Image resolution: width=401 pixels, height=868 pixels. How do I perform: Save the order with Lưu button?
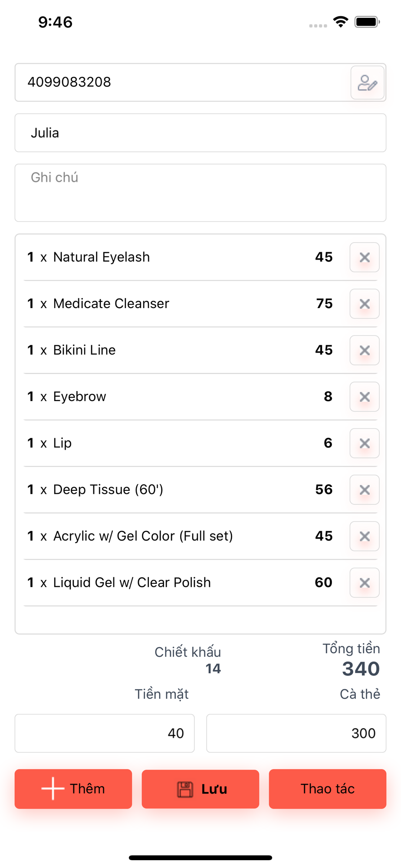click(x=200, y=789)
